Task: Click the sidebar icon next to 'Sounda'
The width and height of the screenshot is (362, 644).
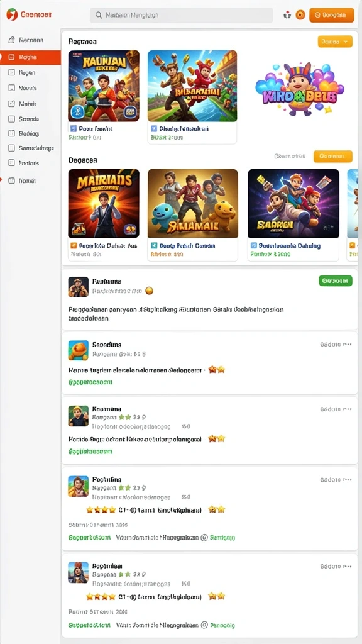Action: (x=11, y=119)
